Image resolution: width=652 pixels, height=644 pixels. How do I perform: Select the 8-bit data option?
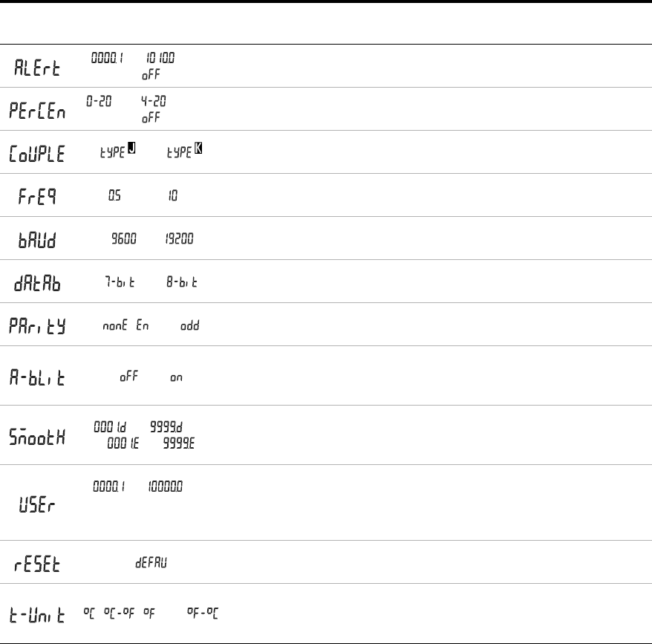[182, 282]
